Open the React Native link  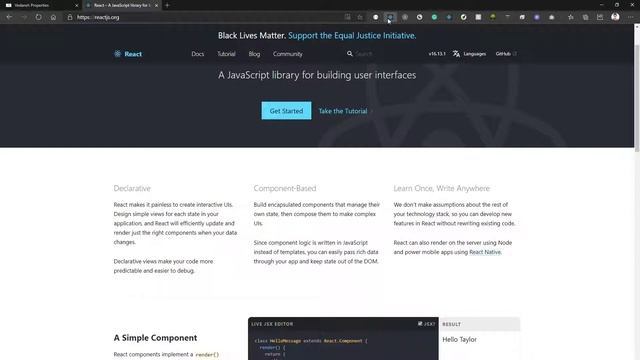(485, 252)
